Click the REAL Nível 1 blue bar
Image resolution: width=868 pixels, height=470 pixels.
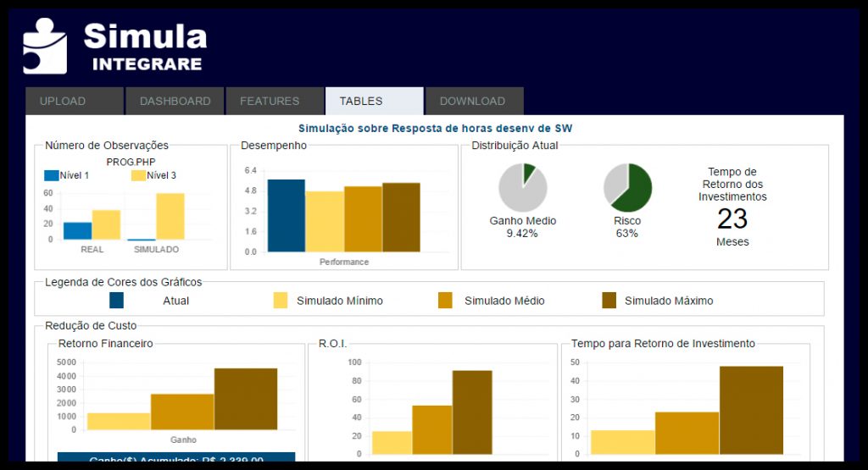[x=77, y=231]
